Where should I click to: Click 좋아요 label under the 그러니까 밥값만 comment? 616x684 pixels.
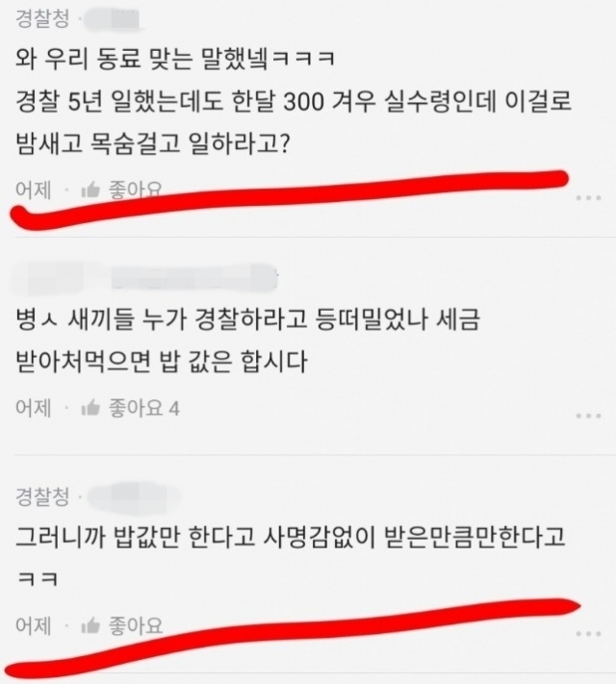click(x=136, y=625)
